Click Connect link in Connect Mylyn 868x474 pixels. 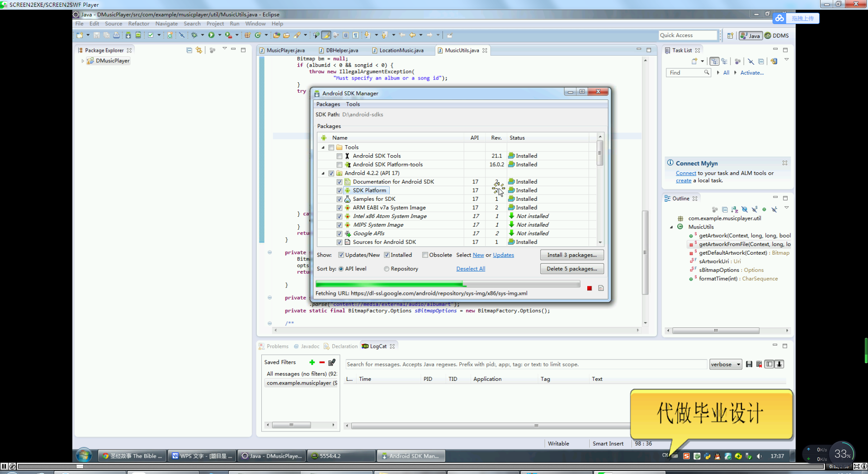coord(686,173)
